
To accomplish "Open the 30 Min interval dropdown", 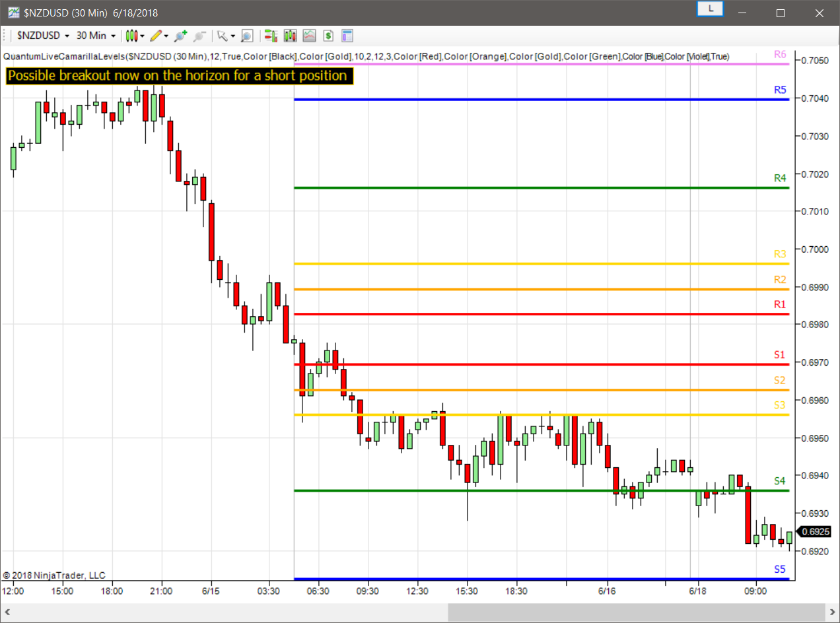I will point(96,36).
